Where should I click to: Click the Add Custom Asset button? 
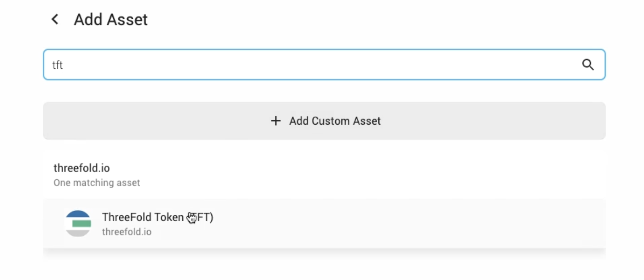[324, 121]
